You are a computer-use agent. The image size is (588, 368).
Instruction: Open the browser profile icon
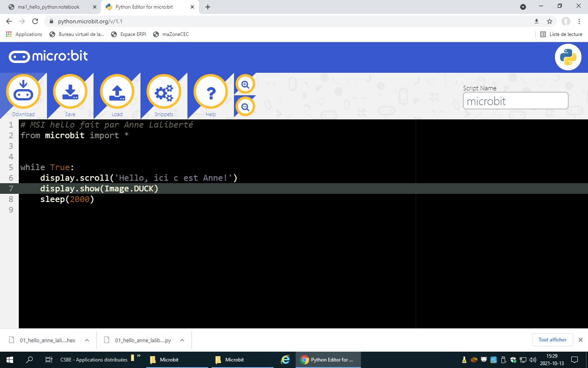pyautogui.click(x=566, y=21)
